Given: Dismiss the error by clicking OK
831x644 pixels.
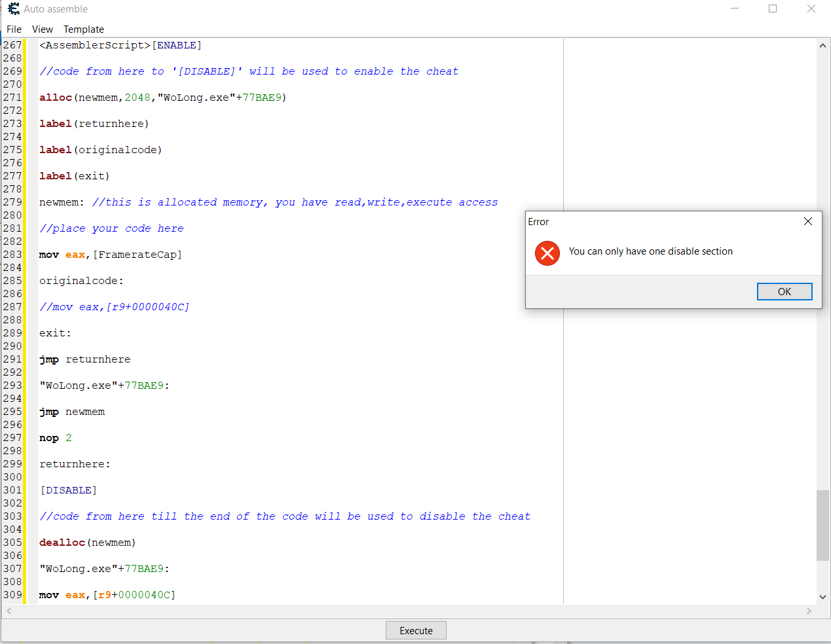Looking at the screenshot, I should coord(784,292).
